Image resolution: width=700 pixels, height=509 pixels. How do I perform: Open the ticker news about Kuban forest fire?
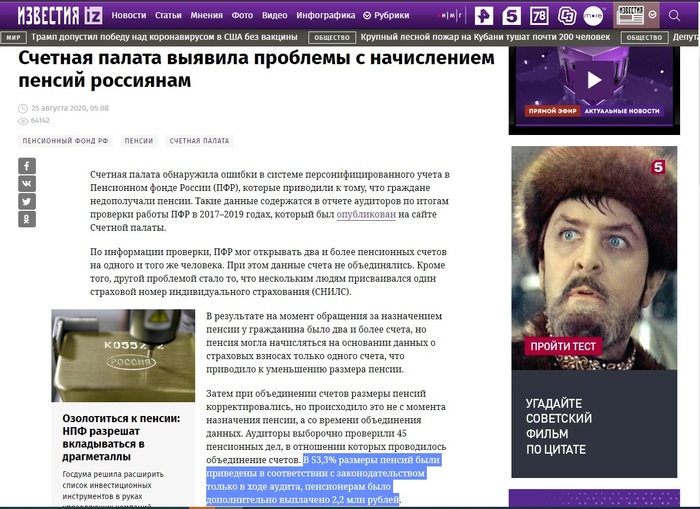click(485, 37)
